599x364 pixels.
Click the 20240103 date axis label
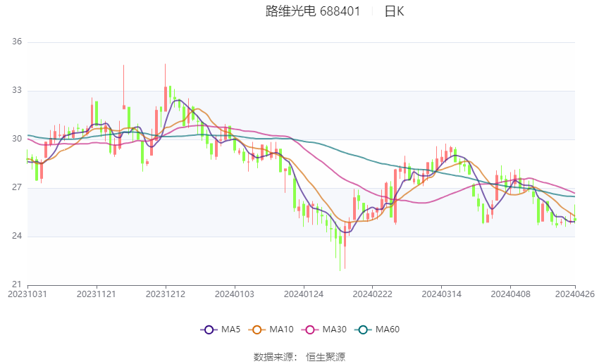(235, 294)
